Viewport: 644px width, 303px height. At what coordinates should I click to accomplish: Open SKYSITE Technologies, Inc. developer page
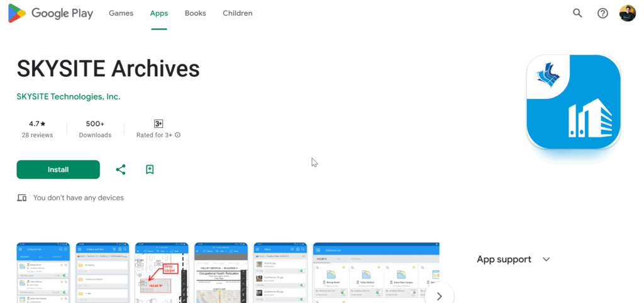(69, 96)
